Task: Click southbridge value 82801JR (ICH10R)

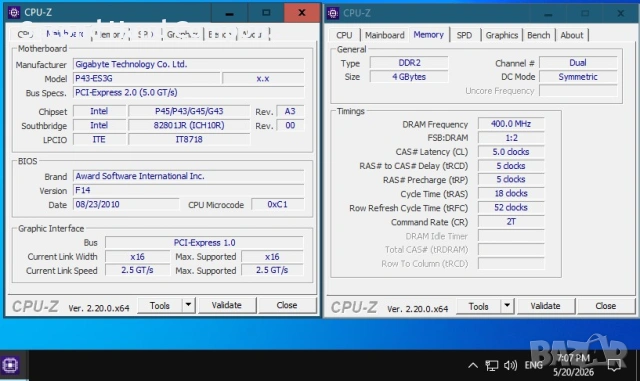Action: (189, 125)
